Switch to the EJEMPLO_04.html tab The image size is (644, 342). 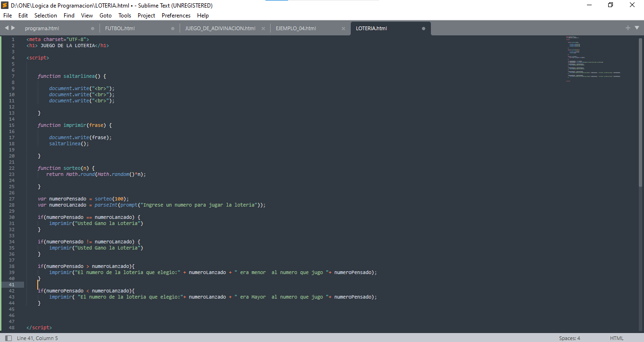pyautogui.click(x=296, y=28)
